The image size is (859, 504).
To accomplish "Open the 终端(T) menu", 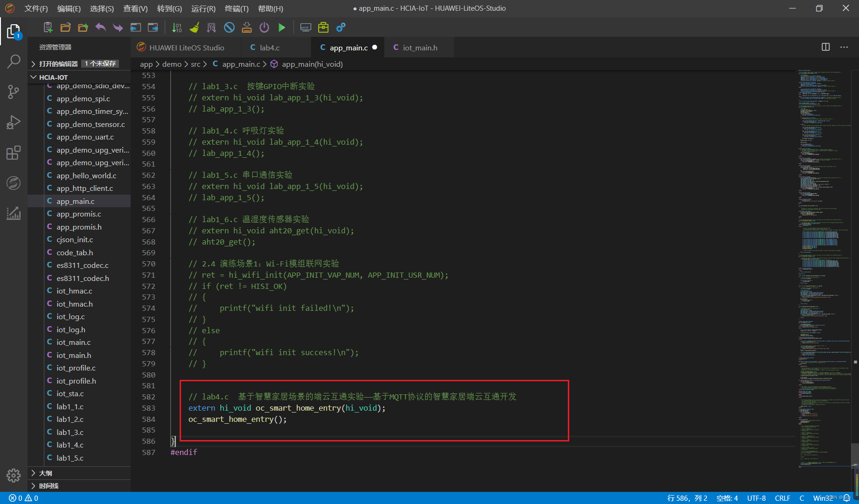I will pos(237,8).
